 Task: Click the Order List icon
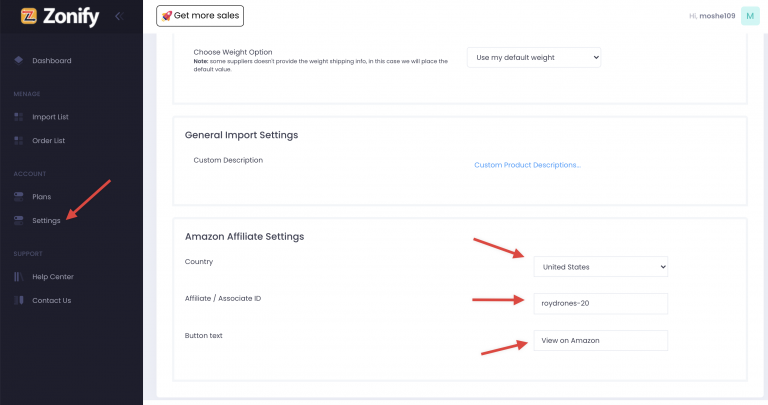coord(19,141)
